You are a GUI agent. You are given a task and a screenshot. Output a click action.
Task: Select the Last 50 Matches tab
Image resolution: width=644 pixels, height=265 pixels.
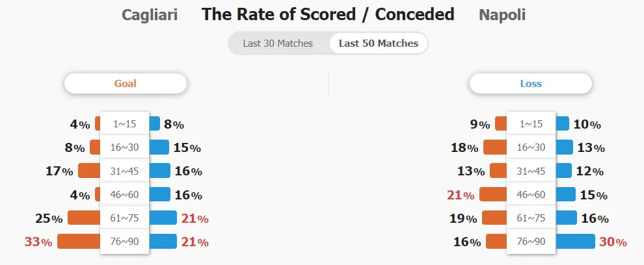[x=378, y=44]
